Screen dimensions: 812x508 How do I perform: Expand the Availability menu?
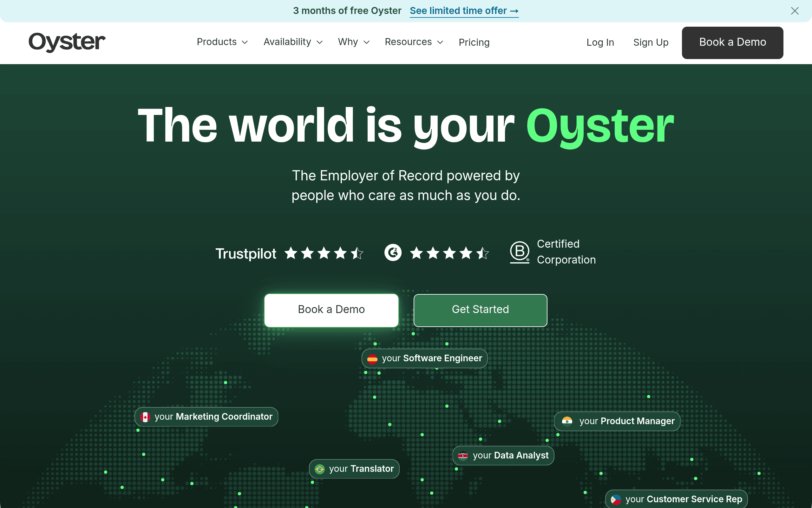coord(293,42)
